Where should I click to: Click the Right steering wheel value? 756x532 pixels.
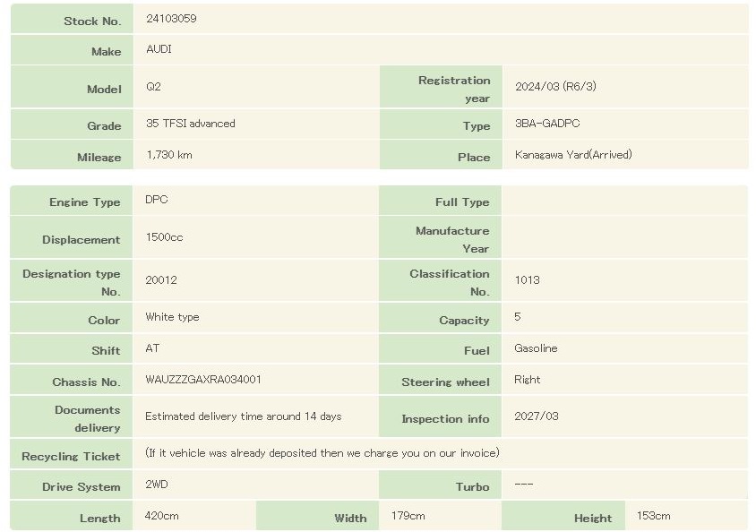pos(528,380)
